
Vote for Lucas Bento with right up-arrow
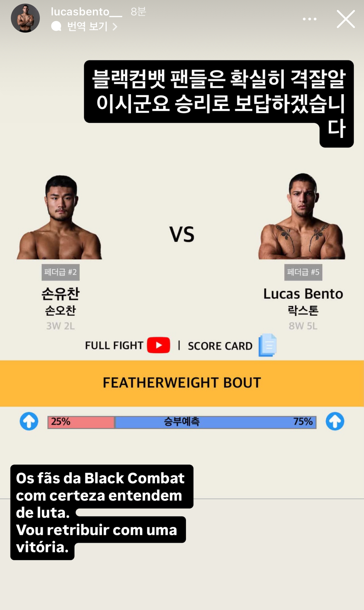click(335, 421)
